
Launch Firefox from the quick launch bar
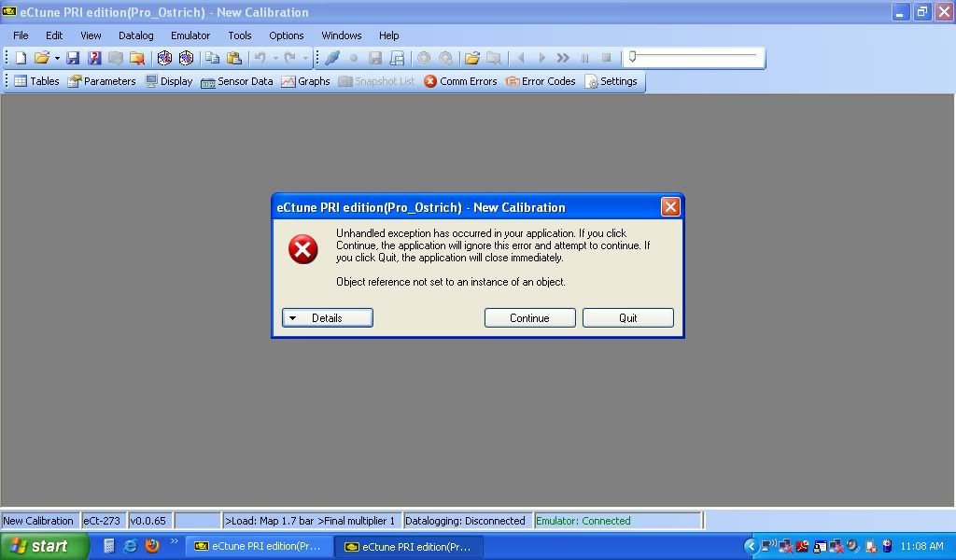tap(152, 545)
